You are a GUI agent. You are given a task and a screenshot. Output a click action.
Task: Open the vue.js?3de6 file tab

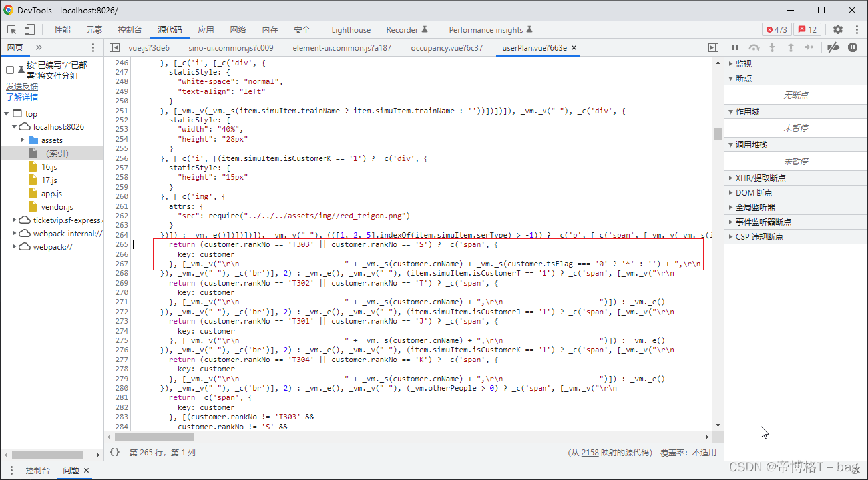pos(149,47)
